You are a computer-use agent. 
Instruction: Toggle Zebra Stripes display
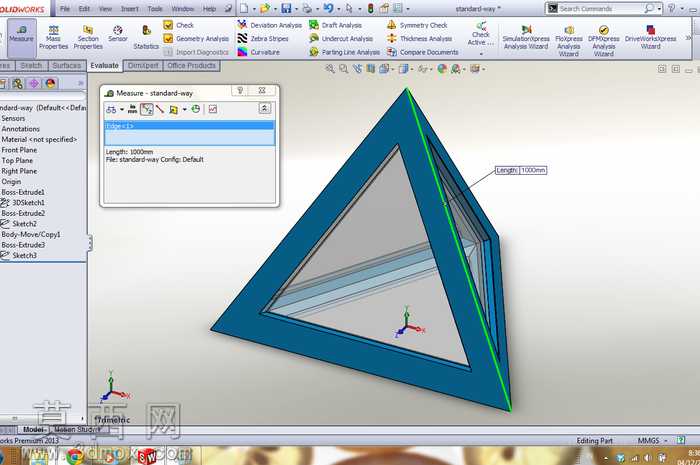point(263,39)
